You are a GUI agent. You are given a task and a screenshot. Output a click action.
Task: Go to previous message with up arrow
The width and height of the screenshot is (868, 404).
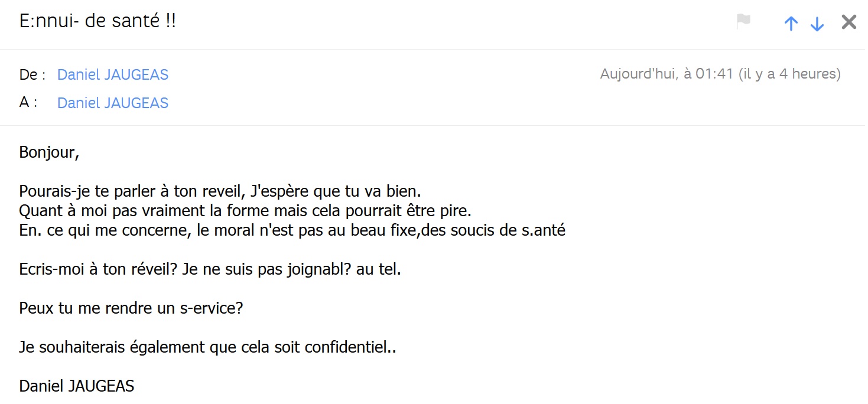coord(791,23)
